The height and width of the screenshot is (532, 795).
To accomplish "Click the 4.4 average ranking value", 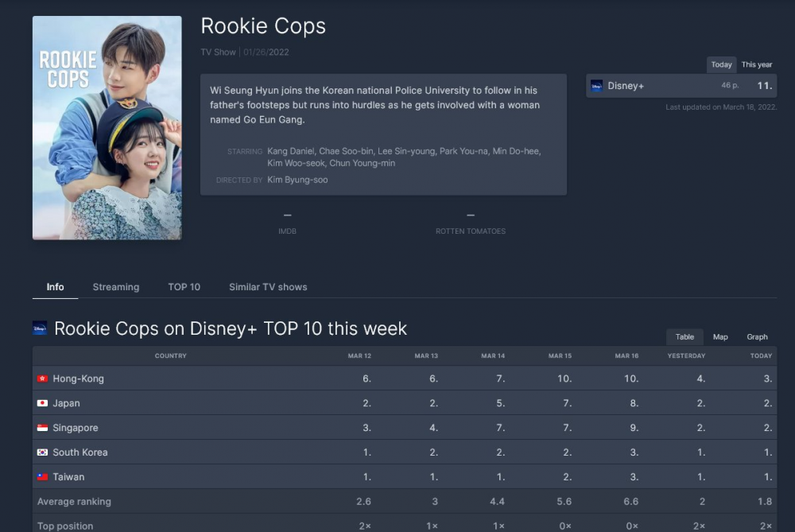I will 497,502.
